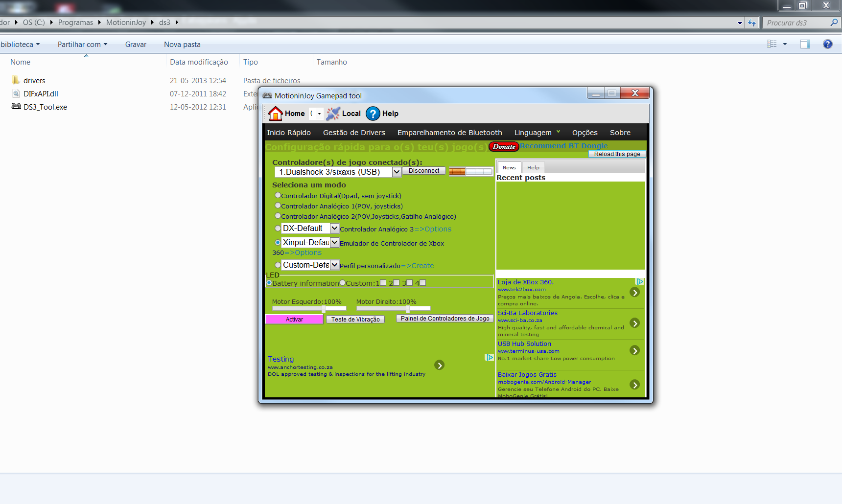This screenshot has width=842, height=504.
Task: Open Gestão de Drivers tab
Action: point(354,133)
